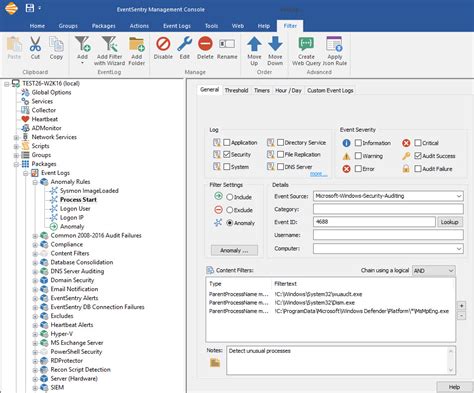Viewport: 474px width, 393px height.
Task: Click the Add Folder icon
Action: (137, 44)
